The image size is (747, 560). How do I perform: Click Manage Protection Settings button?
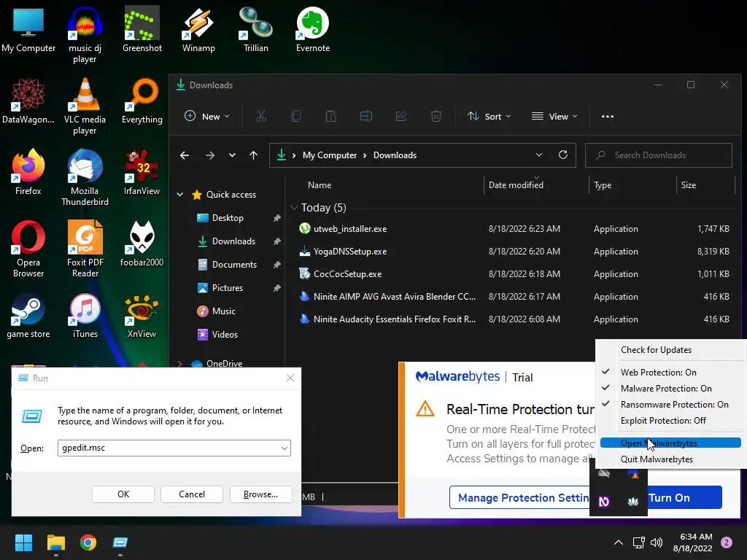coord(520,497)
